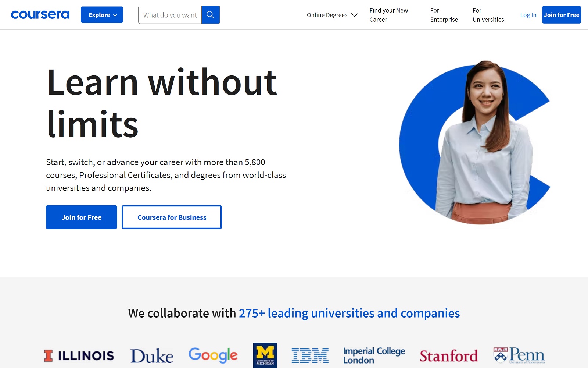Click the Penn partner logo

[x=519, y=355]
